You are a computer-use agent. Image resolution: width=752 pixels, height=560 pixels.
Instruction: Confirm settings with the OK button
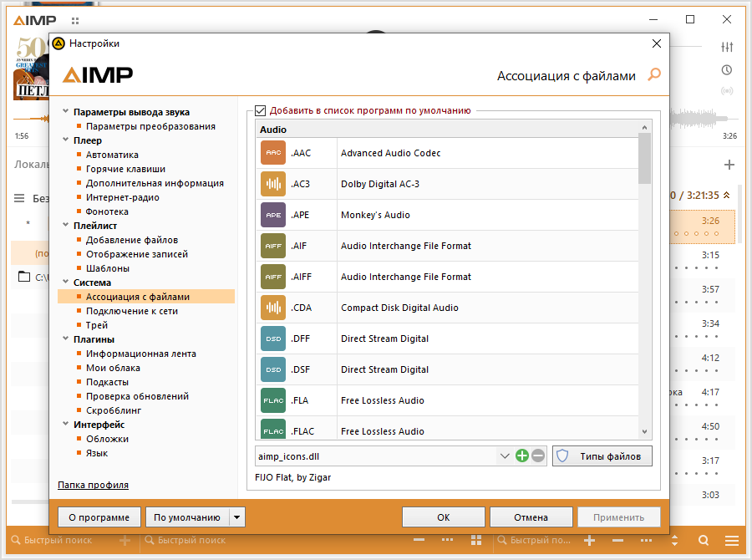(444, 517)
